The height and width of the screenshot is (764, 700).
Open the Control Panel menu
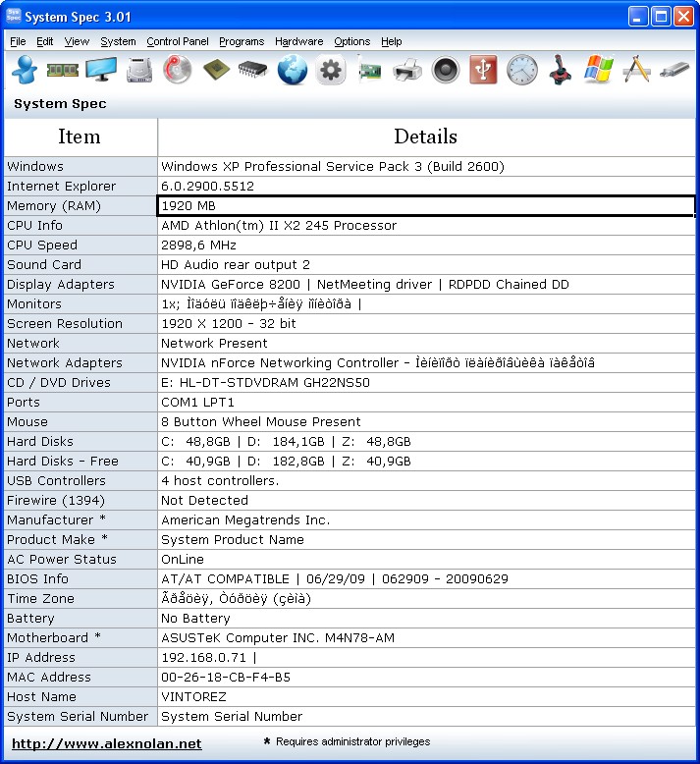pyautogui.click(x=178, y=41)
